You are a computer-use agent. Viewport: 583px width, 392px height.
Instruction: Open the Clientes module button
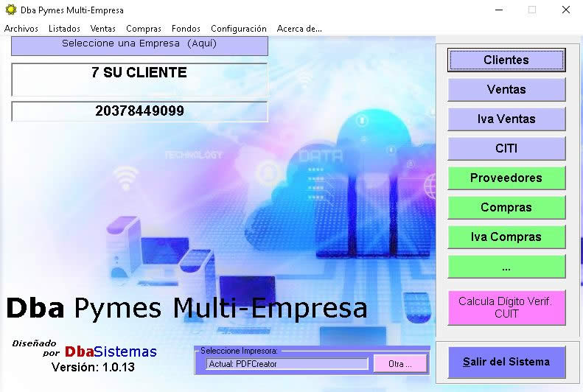(x=506, y=60)
